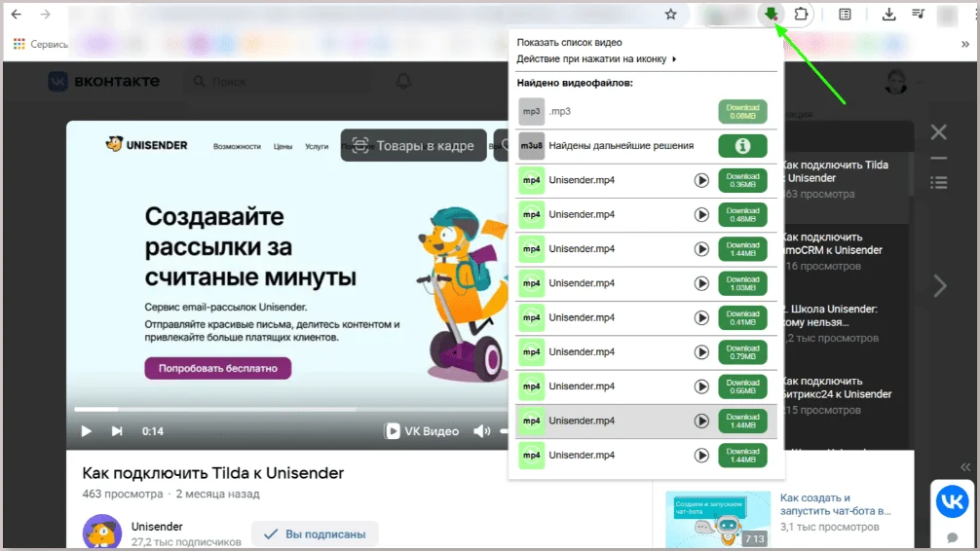Open the browser downloads arrow icon
Screen dimensions: 980x551
point(888,15)
